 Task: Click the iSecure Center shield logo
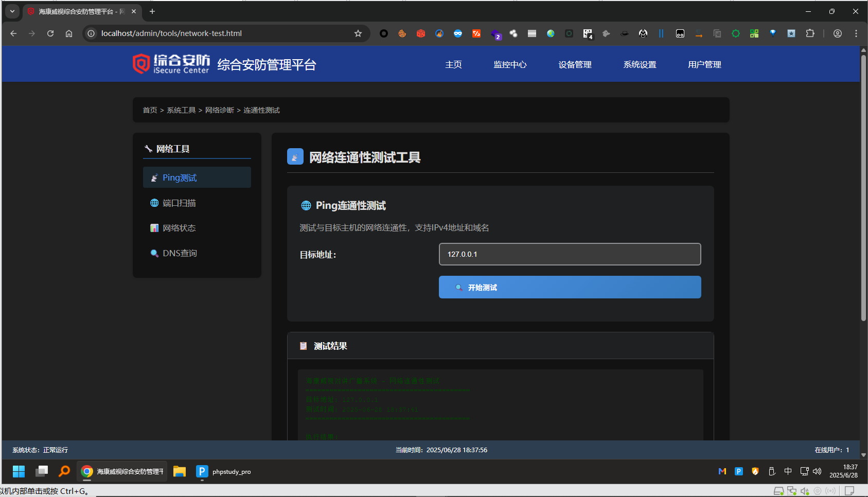point(141,64)
